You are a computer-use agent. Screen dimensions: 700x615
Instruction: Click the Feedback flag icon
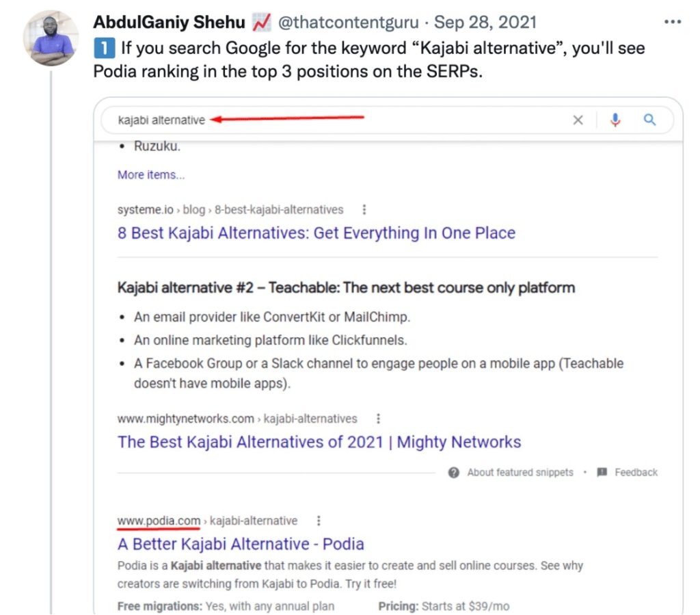602,473
